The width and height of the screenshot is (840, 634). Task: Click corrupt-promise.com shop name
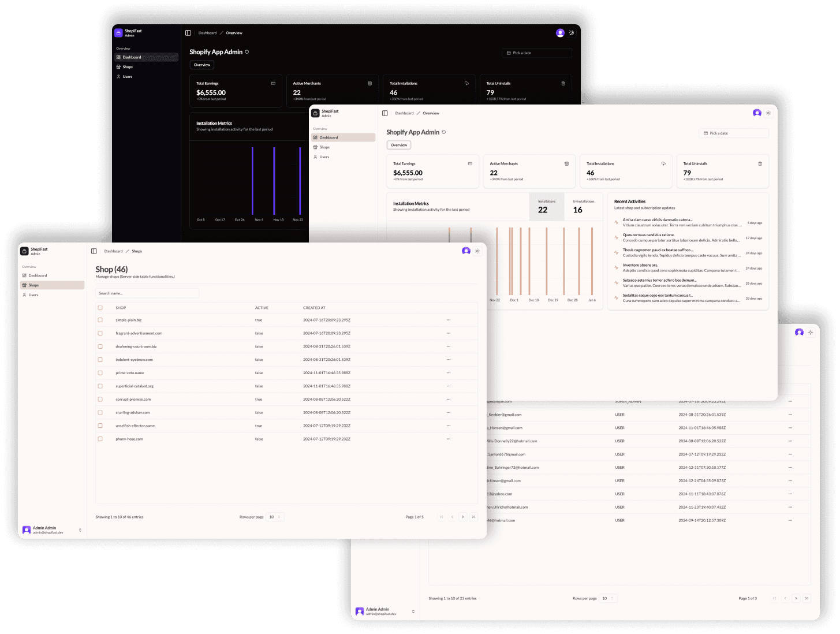[x=133, y=400]
